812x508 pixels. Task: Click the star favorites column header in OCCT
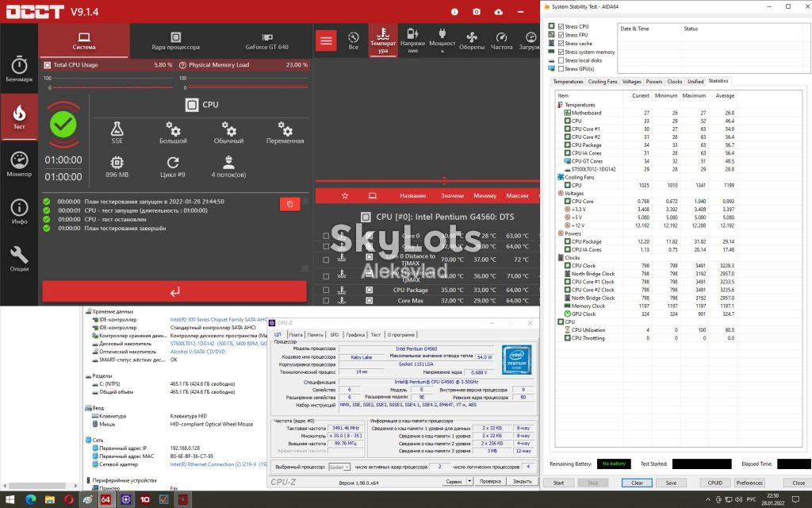click(x=345, y=196)
